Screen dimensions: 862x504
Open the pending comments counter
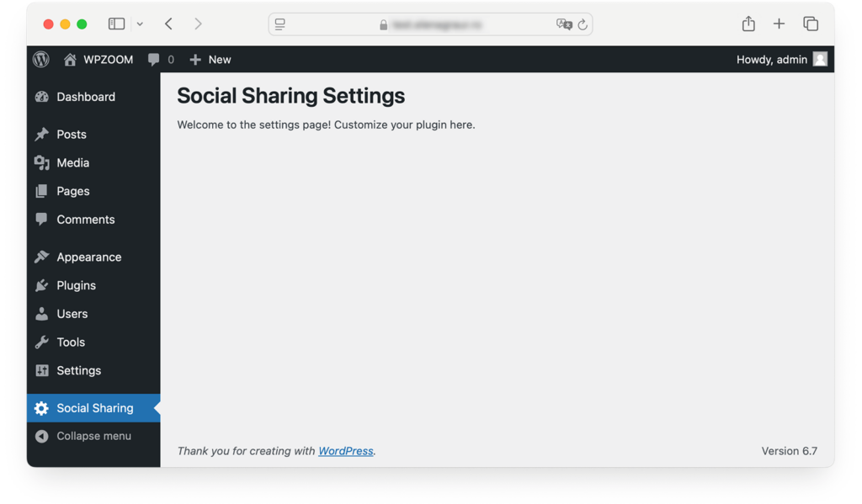[160, 60]
